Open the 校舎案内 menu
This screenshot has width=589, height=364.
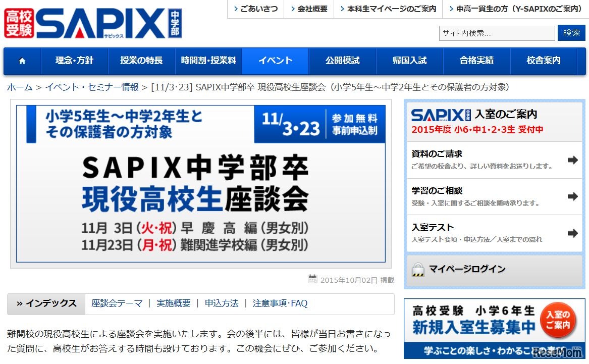544,61
